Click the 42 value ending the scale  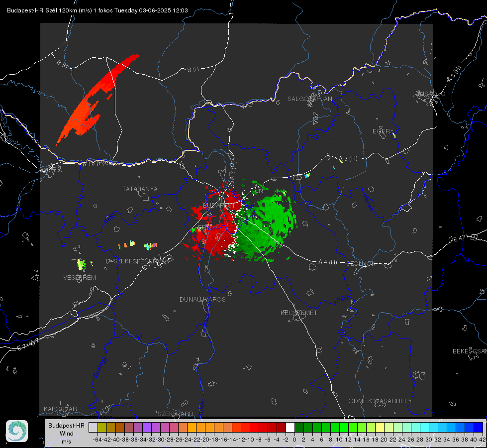pos(482,440)
